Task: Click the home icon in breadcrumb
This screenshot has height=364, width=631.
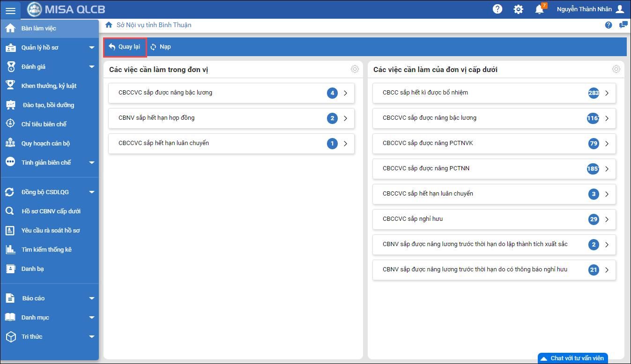Action: pyautogui.click(x=109, y=25)
